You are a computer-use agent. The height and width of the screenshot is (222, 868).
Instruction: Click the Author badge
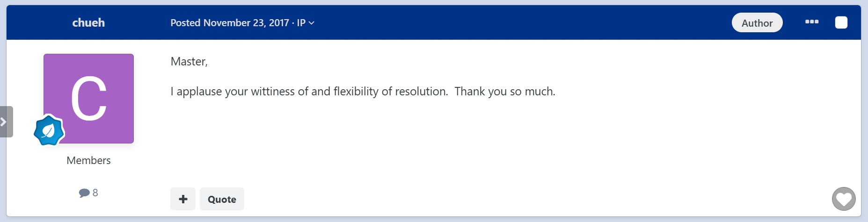pos(757,23)
